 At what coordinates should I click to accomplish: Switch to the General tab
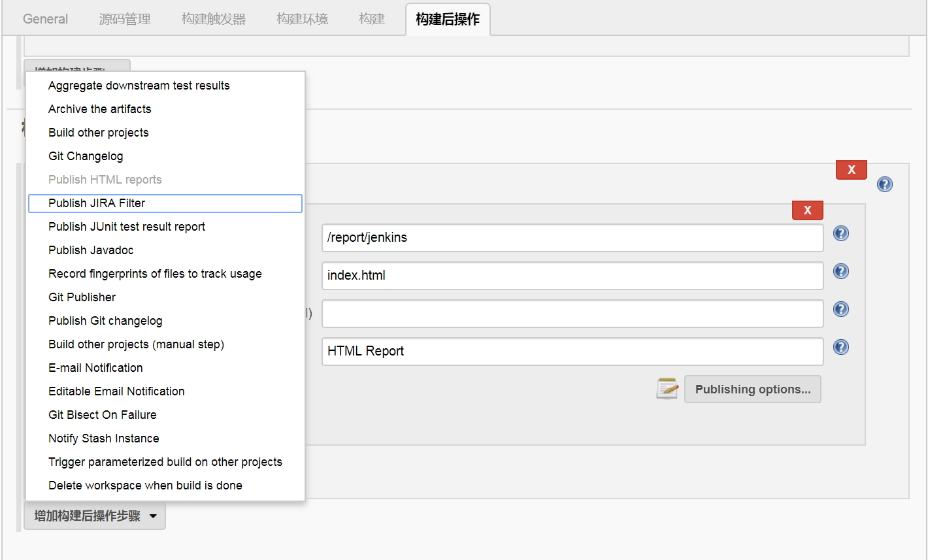click(x=45, y=19)
